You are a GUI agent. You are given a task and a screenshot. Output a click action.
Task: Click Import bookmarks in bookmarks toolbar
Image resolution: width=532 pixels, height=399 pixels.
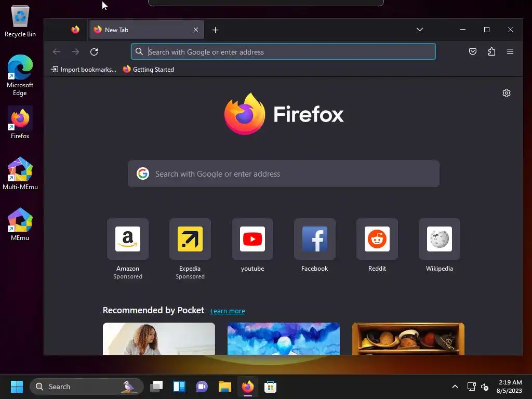[84, 70]
